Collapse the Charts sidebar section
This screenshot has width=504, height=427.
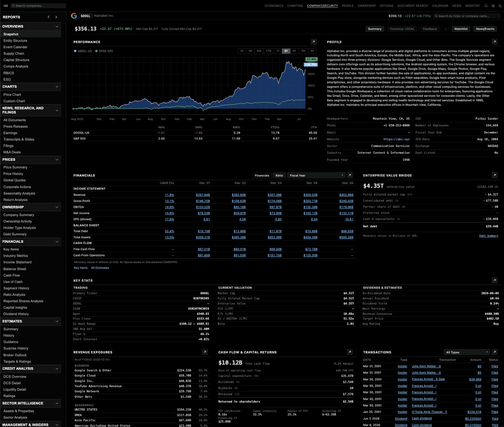[x=57, y=87]
